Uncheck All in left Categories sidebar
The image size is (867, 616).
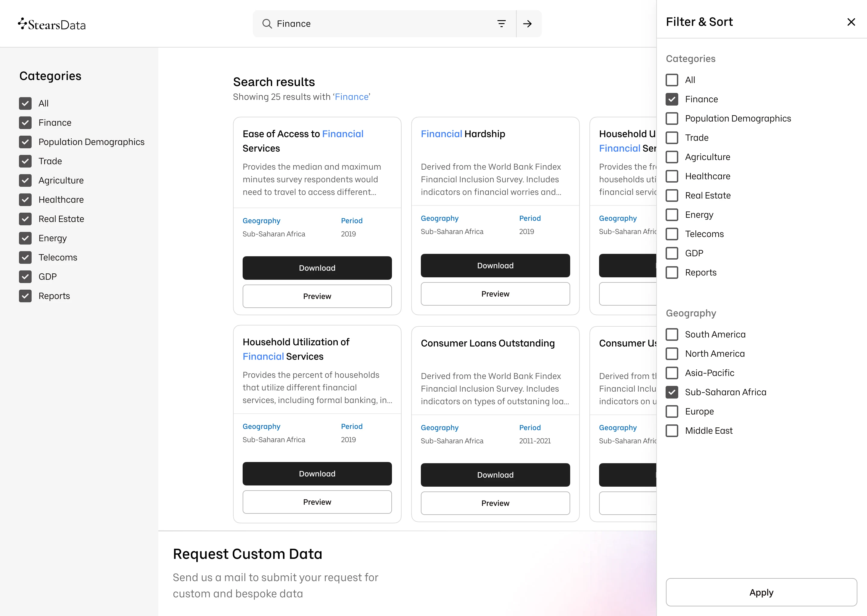point(25,103)
